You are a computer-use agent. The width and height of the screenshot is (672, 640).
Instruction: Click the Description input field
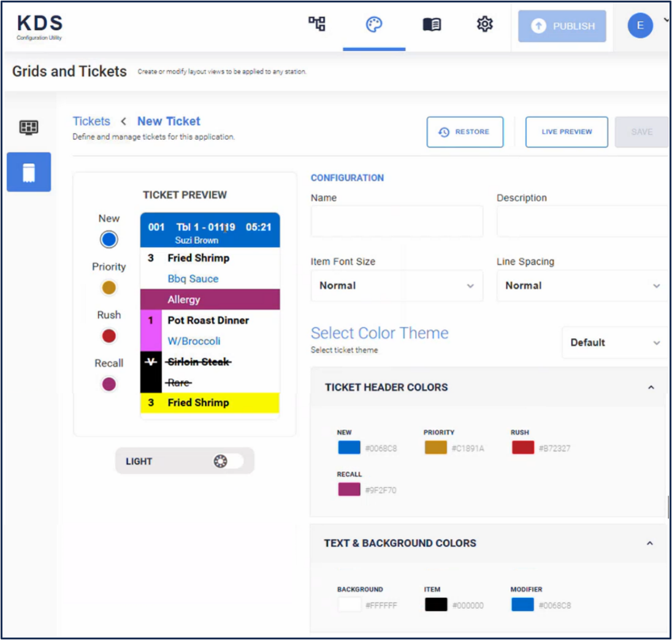[582, 222]
